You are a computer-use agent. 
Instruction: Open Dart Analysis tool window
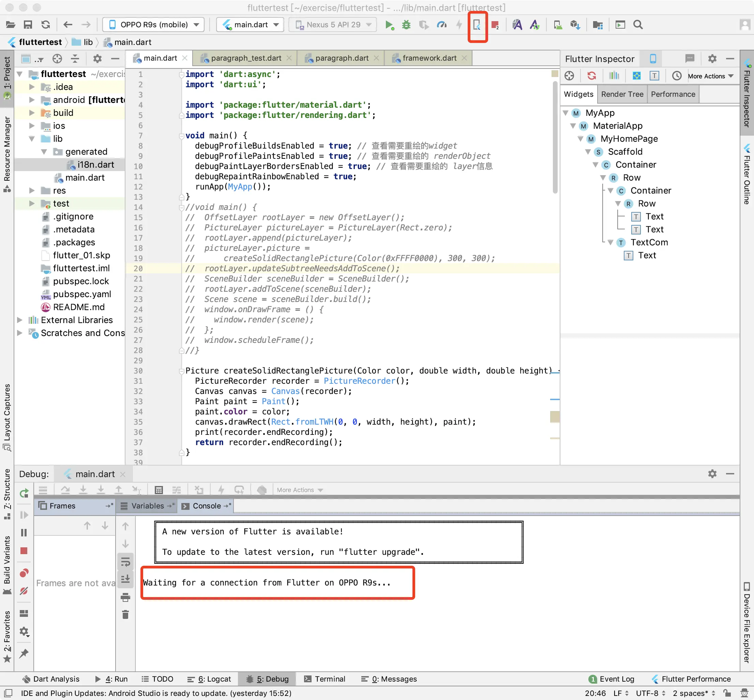[x=51, y=679]
